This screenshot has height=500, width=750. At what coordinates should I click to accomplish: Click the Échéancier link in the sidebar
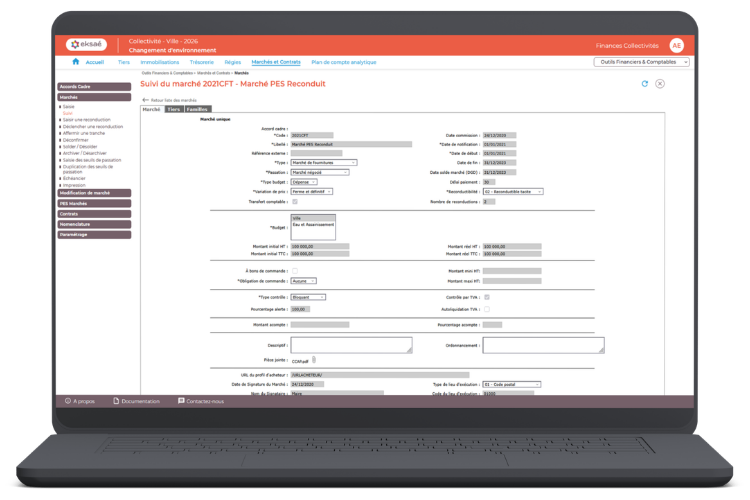tap(74, 179)
